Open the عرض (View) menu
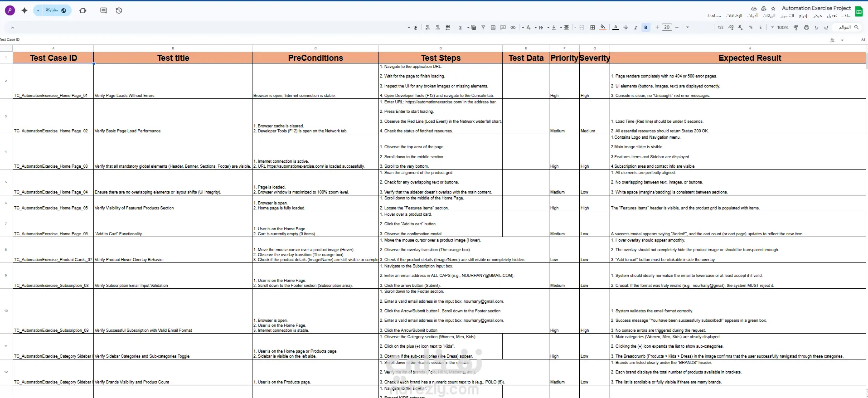 point(817,16)
